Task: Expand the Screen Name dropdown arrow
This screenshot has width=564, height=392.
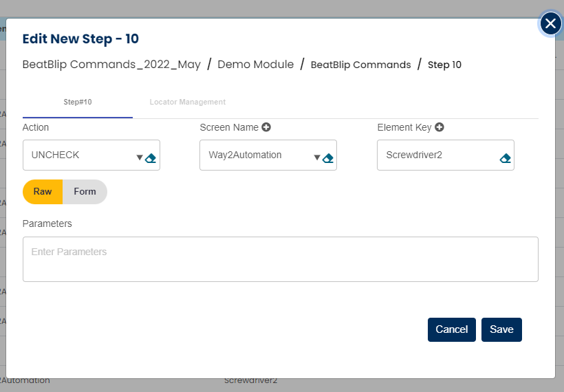Action: tap(317, 157)
